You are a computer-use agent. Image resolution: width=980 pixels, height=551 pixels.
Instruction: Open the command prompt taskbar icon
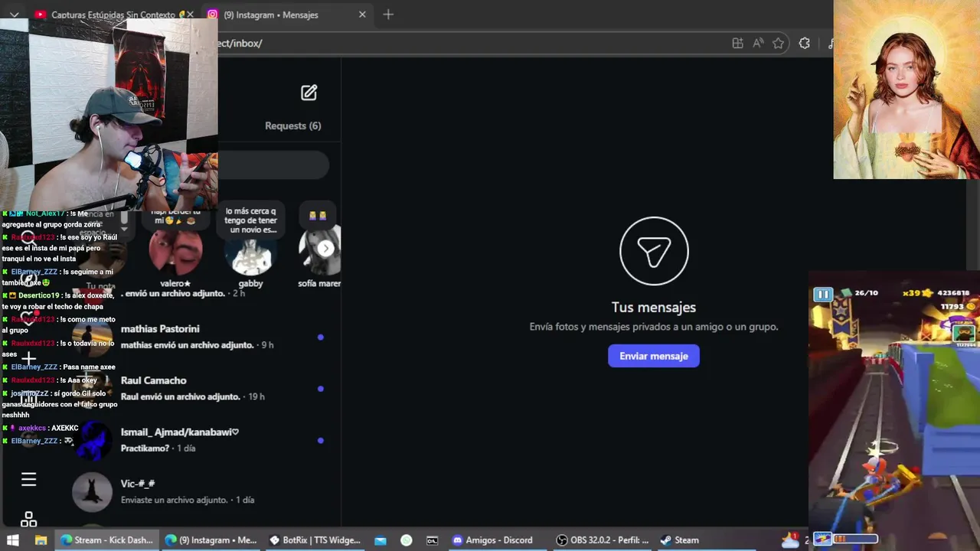[433, 540]
